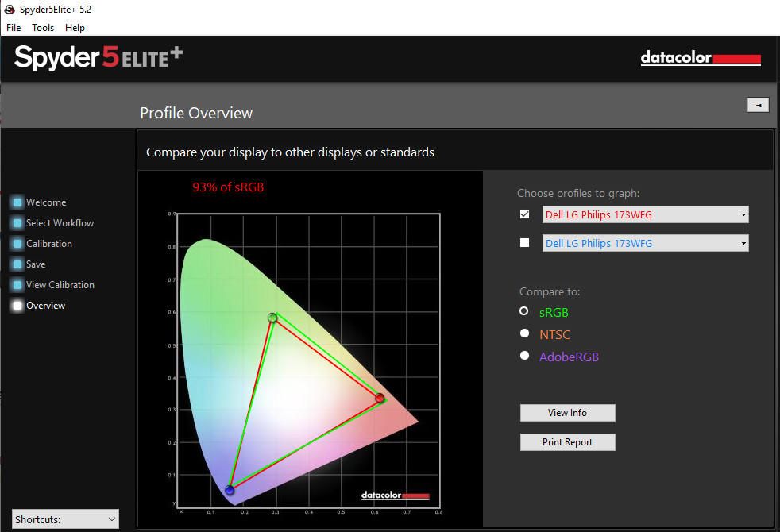Screen dimensions: 780x532
Task: Click the View Info button
Action: [x=568, y=413]
